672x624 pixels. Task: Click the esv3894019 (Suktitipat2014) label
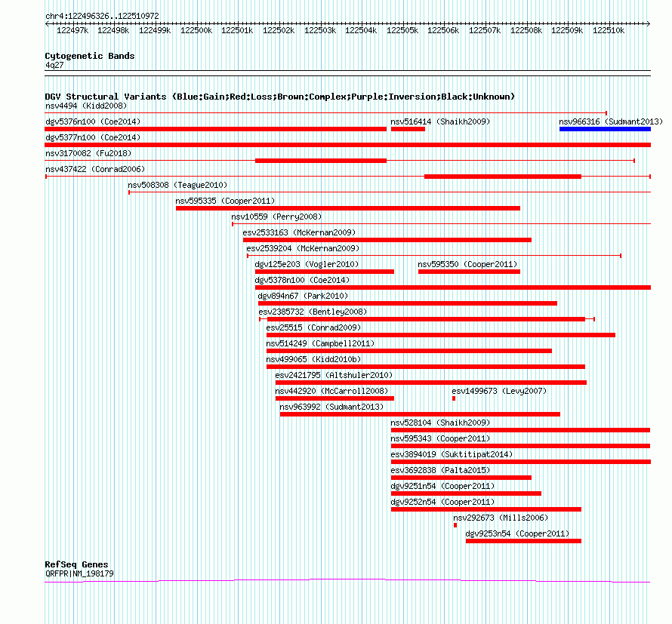pyautogui.click(x=452, y=454)
